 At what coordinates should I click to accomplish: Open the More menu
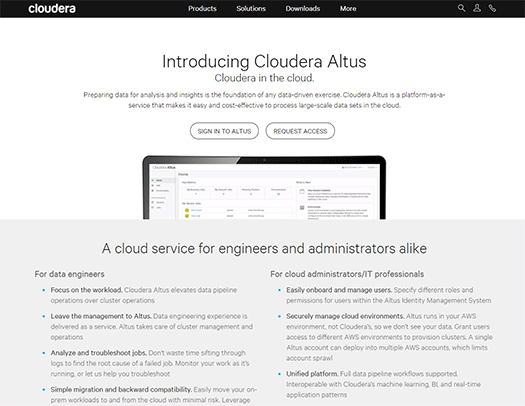coord(348,9)
